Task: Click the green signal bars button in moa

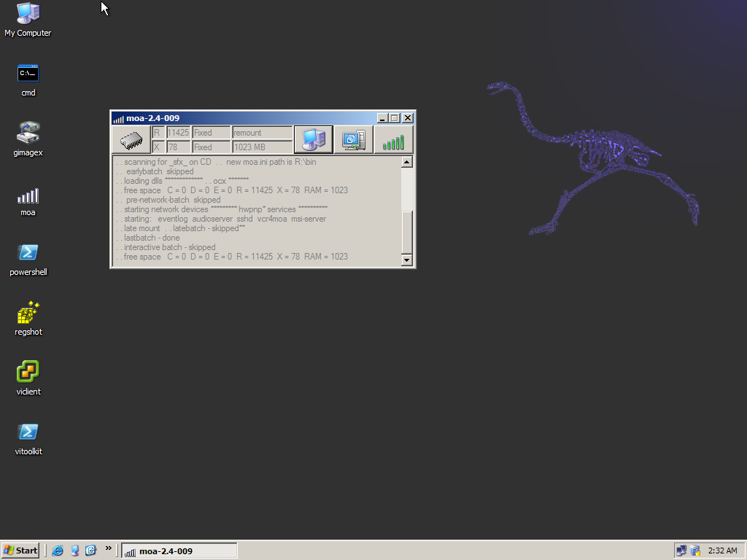Action: [394, 139]
